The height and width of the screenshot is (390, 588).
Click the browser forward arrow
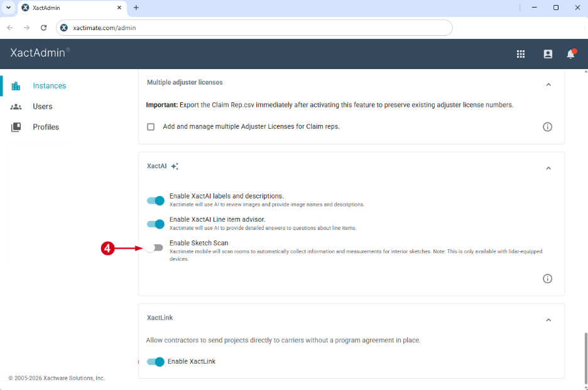[x=26, y=28]
